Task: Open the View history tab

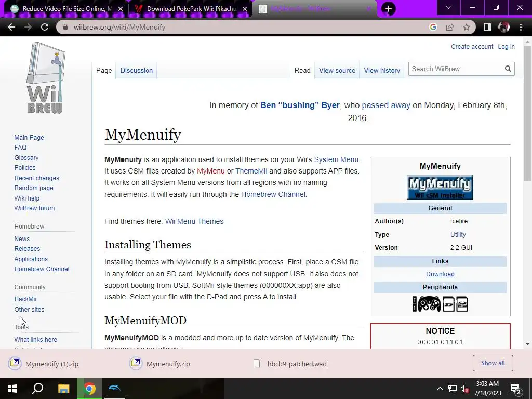Action: pyautogui.click(x=382, y=70)
